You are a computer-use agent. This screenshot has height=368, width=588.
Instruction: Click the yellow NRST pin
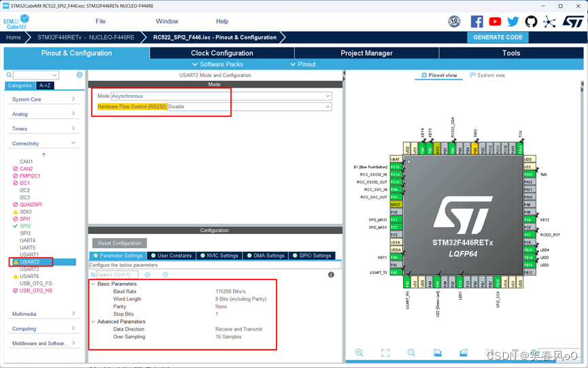396,205
